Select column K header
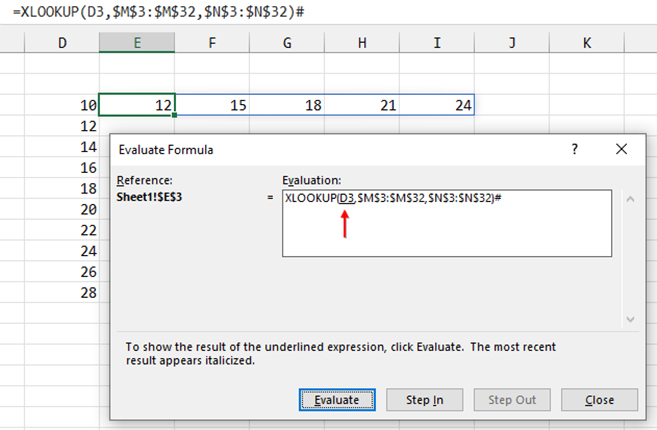Image resolution: width=657 pixels, height=430 pixels. 586,43
